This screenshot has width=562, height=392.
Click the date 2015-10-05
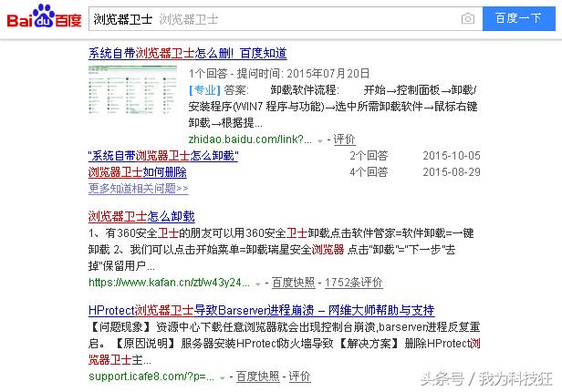coord(452,156)
